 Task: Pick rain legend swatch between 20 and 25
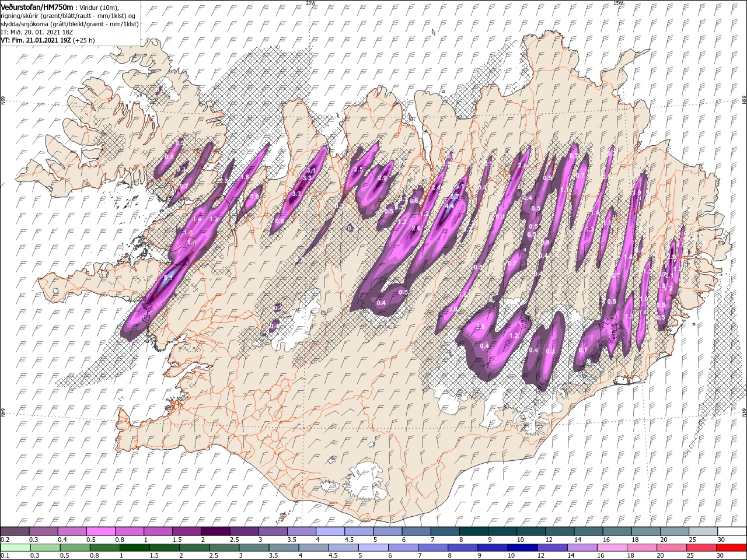(671, 548)
